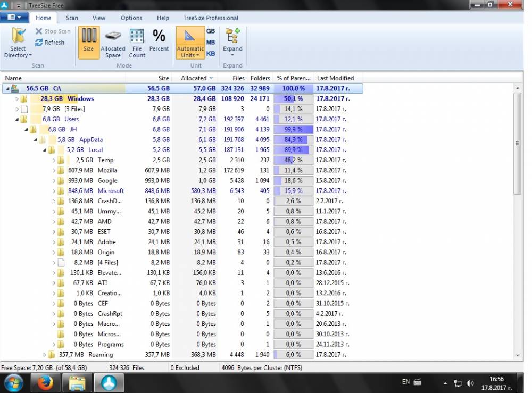Sort by the Size column header

coord(148,78)
